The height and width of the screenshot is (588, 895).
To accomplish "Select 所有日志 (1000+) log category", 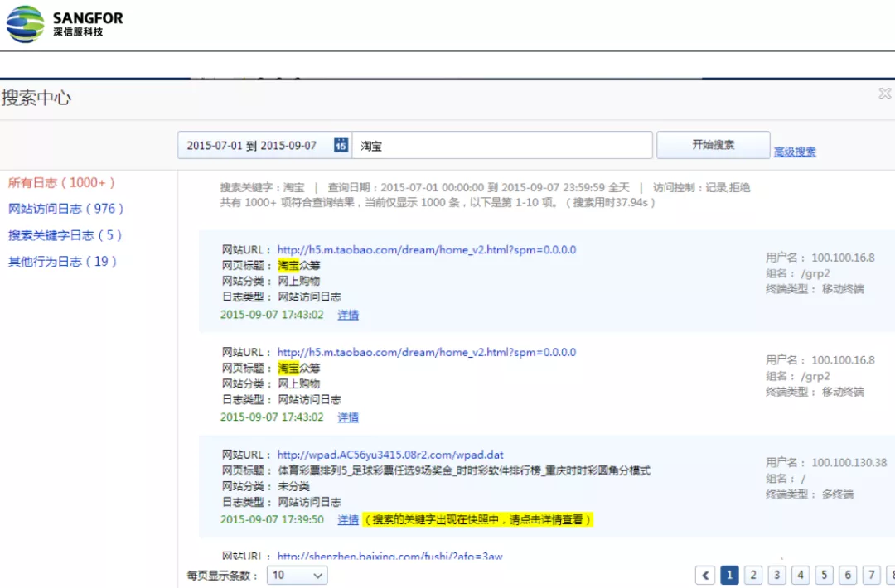I will (62, 182).
